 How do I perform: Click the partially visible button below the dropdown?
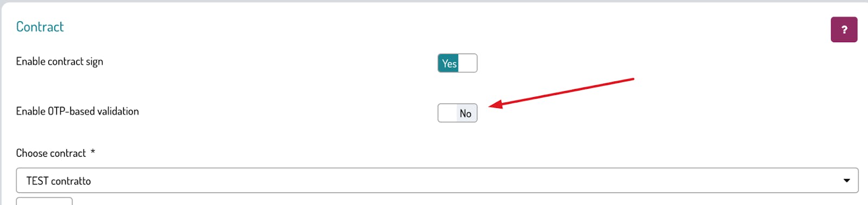(44, 201)
